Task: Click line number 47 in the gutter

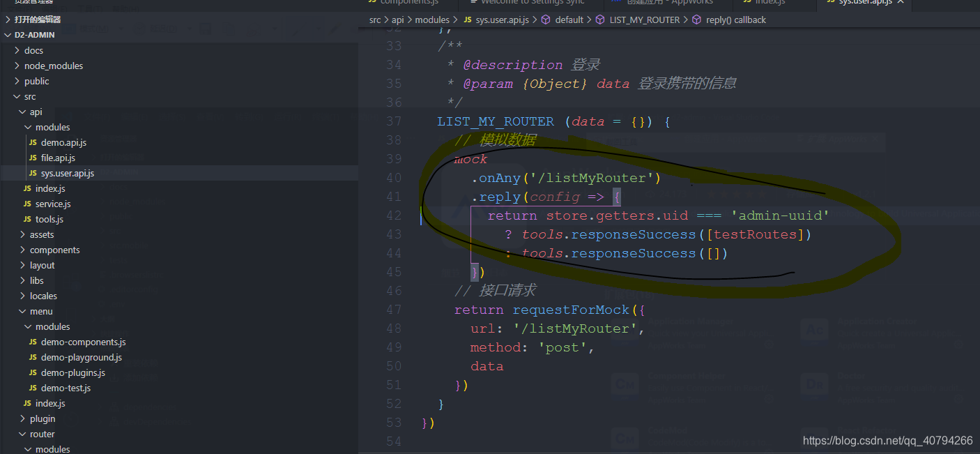Action: 394,310
